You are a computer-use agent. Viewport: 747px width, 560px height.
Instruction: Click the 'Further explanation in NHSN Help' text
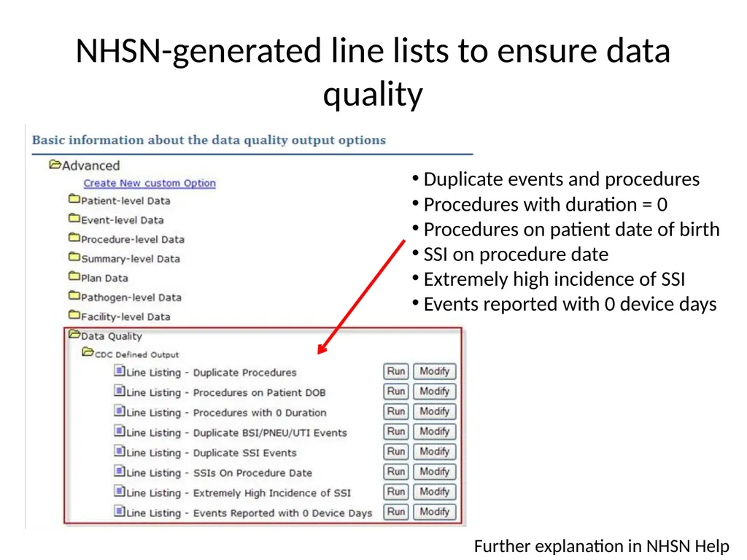click(602, 546)
